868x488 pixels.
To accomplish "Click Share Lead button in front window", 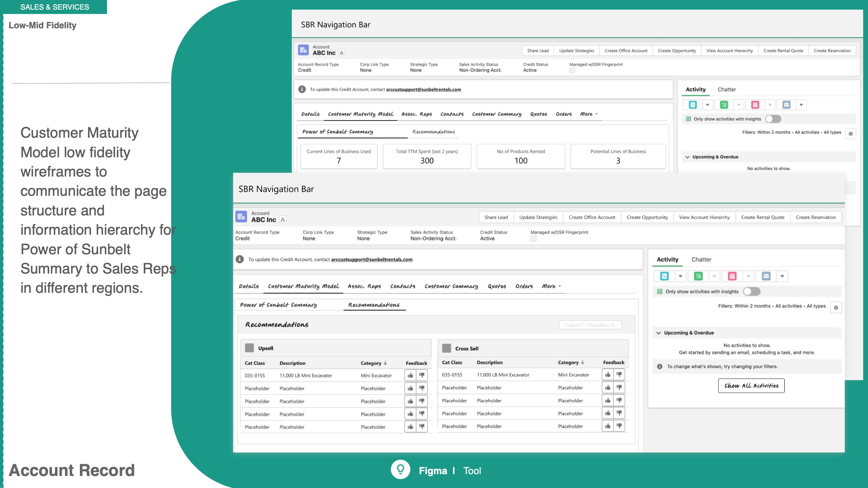I will pyautogui.click(x=496, y=217).
